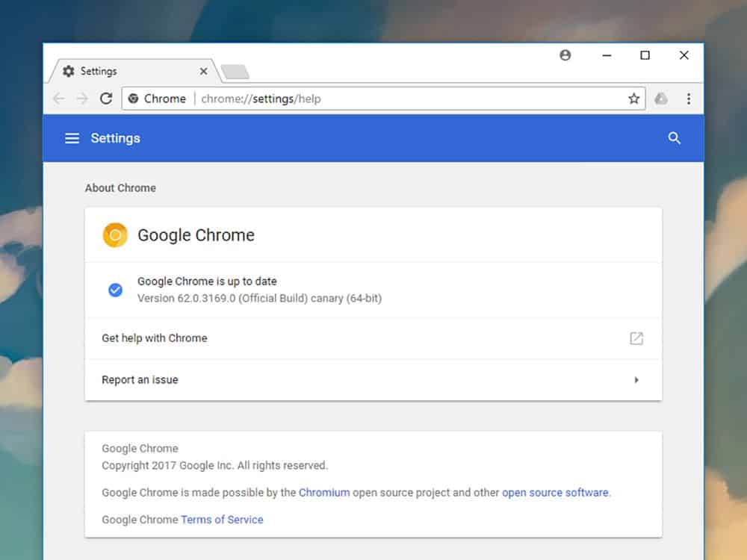Open the Chromium project link
The width and height of the screenshot is (747, 560).
click(x=324, y=493)
